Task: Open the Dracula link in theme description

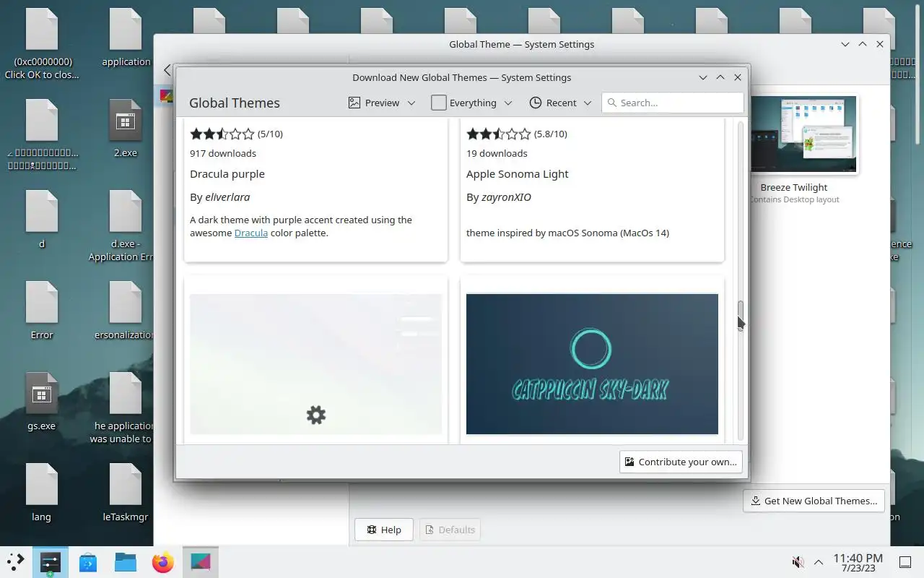Action: pos(251,233)
